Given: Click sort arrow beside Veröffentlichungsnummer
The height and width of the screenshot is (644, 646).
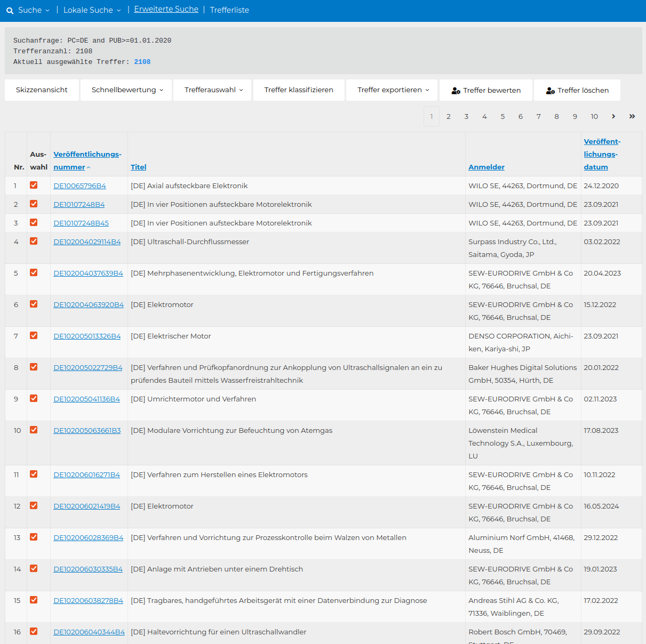Looking at the screenshot, I should click(x=89, y=167).
